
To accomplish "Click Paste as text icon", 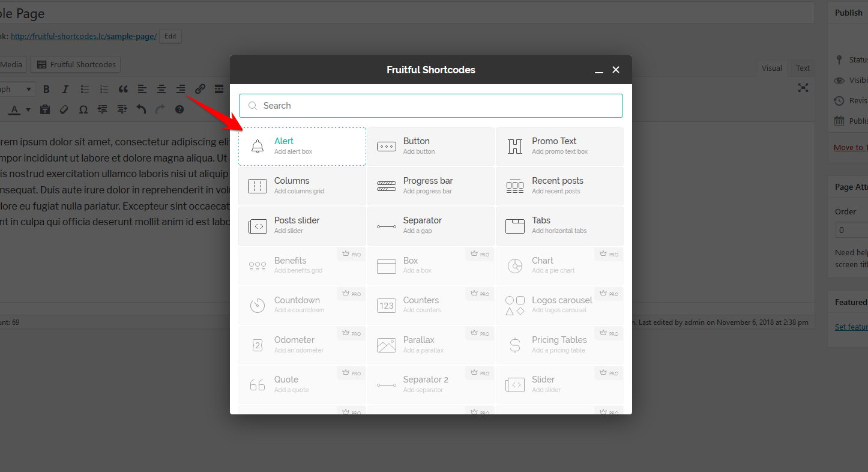I will point(45,109).
